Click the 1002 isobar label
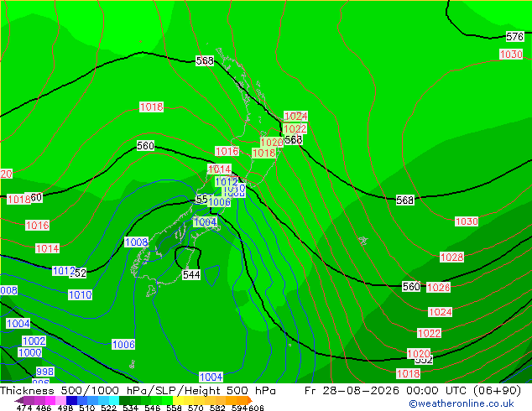 (34, 341)
